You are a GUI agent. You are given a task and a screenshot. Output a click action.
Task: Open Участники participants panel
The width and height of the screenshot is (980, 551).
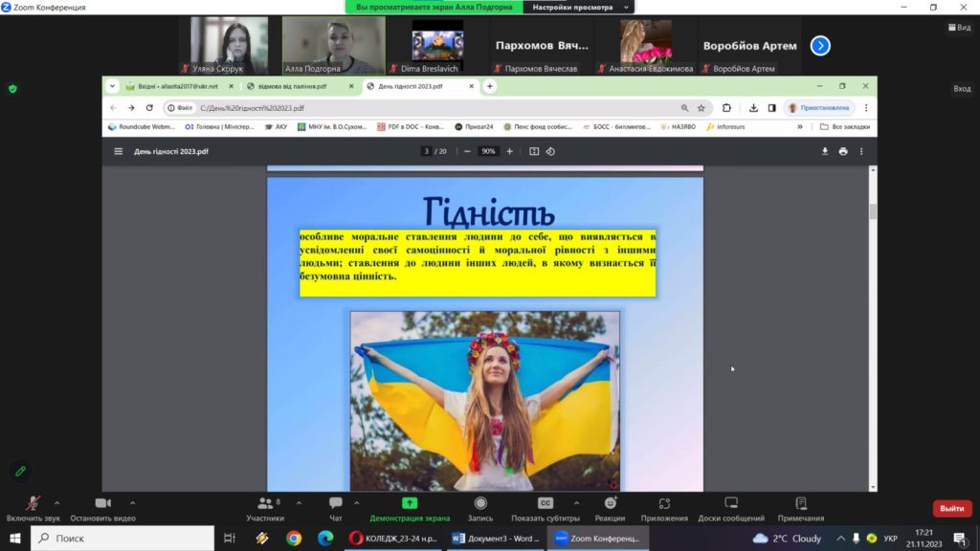pyautogui.click(x=266, y=509)
